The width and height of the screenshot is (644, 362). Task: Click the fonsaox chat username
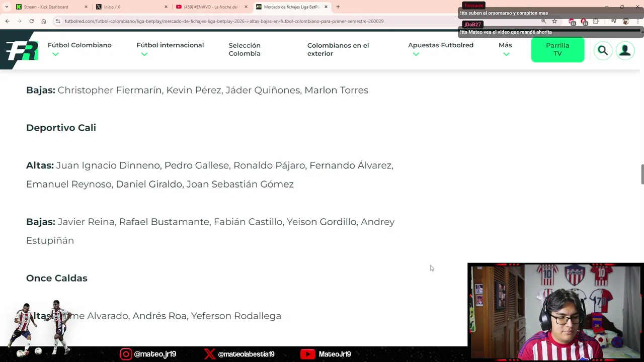click(x=473, y=6)
